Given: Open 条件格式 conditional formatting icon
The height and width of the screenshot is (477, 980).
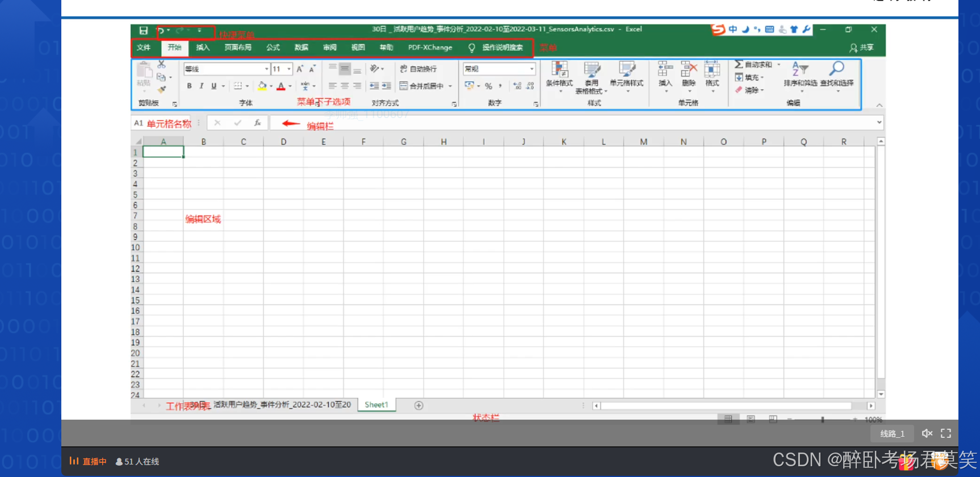Looking at the screenshot, I should [559, 69].
